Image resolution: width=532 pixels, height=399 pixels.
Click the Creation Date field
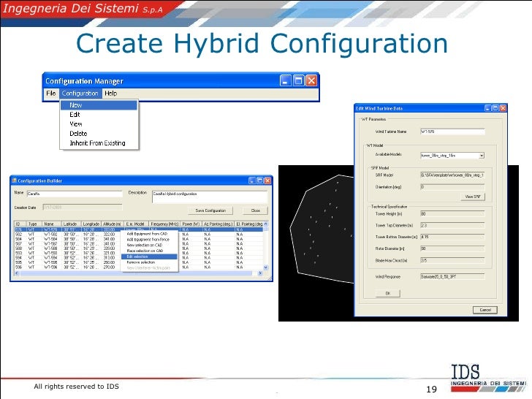point(83,207)
